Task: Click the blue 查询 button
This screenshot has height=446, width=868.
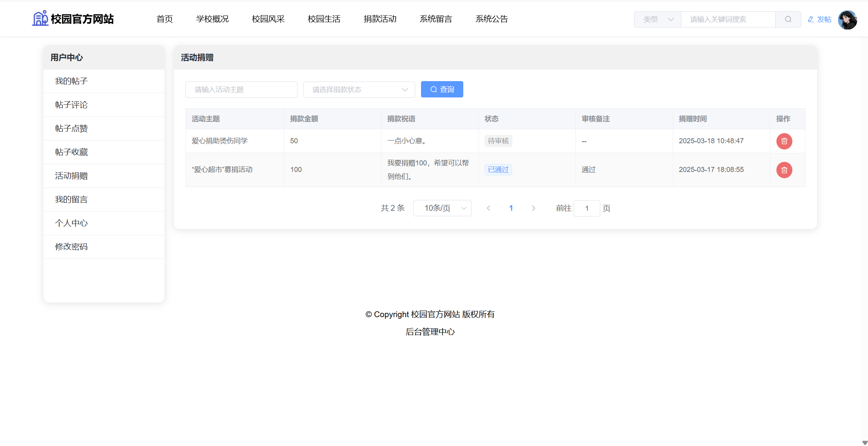Action: pos(442,90)
